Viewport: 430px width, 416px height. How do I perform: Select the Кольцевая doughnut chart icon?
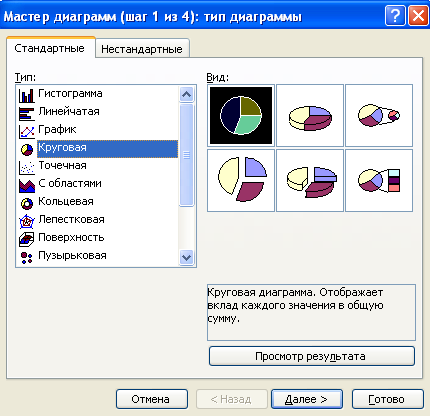coord(27,203)
